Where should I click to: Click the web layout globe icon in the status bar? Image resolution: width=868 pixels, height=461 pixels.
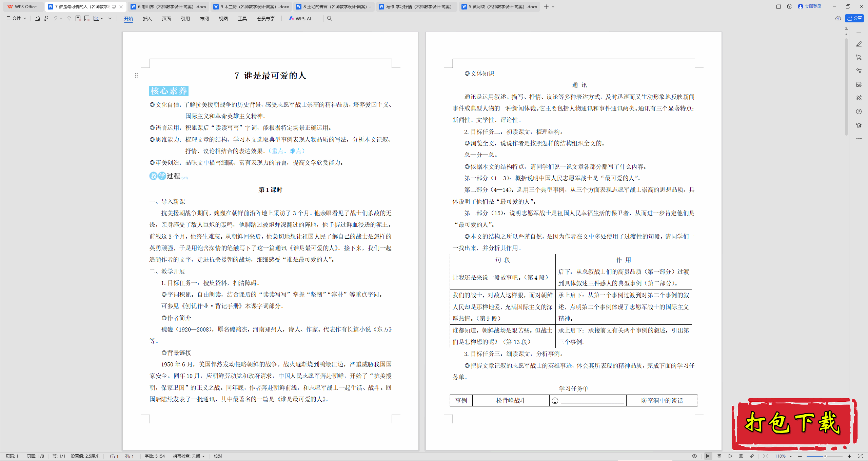(x=741, y=456)
